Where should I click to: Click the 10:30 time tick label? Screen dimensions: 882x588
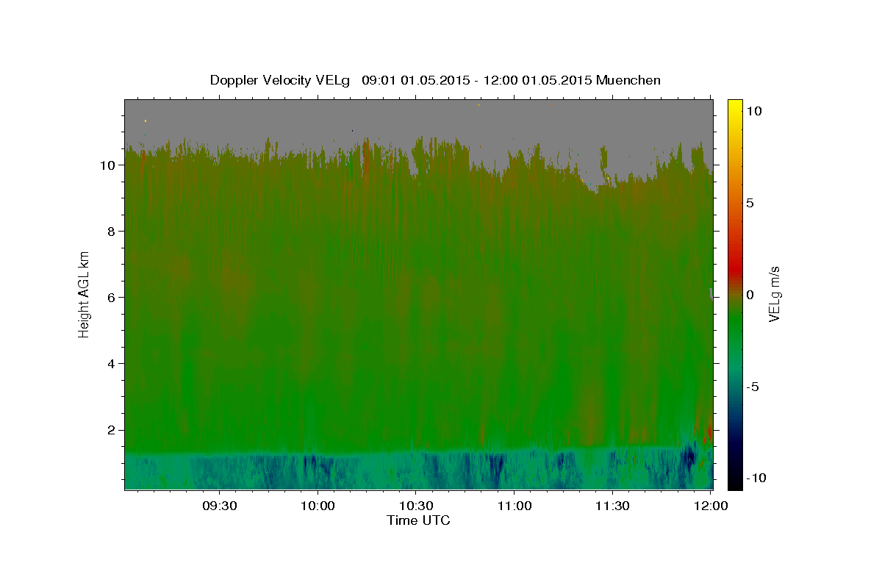coord(416,506)
